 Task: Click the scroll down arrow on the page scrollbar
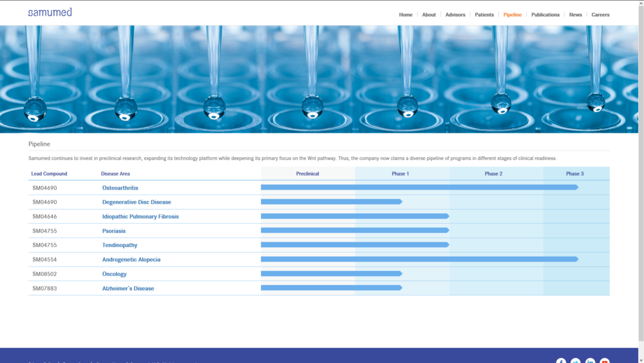tap(641, 359)
